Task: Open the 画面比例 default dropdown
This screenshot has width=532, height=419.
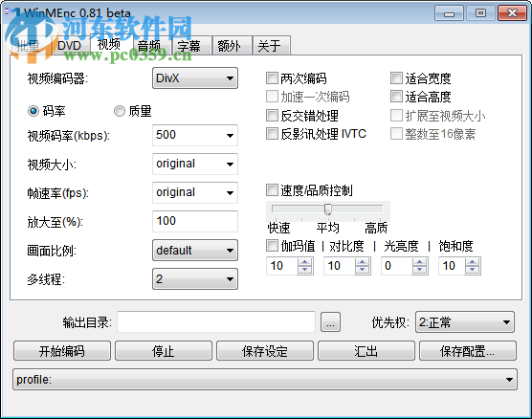Action: click(195, 251)
